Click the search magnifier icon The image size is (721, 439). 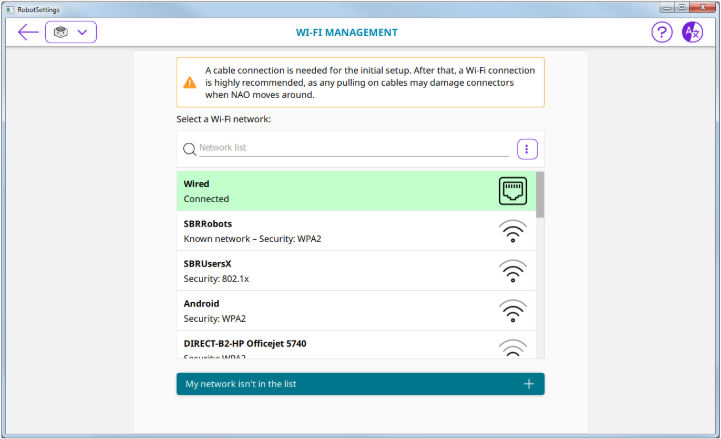pyautogui.click(x=189, y=149)
